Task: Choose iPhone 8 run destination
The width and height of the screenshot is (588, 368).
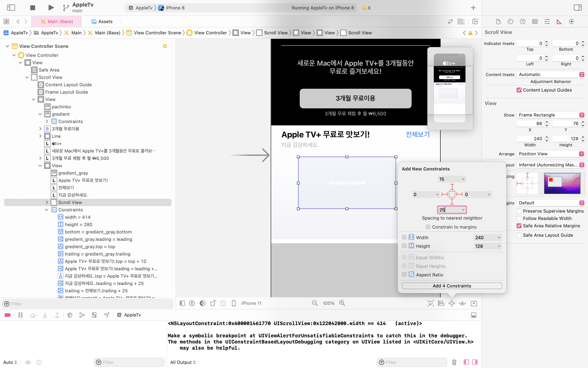Action: click(x=171, y=8)
